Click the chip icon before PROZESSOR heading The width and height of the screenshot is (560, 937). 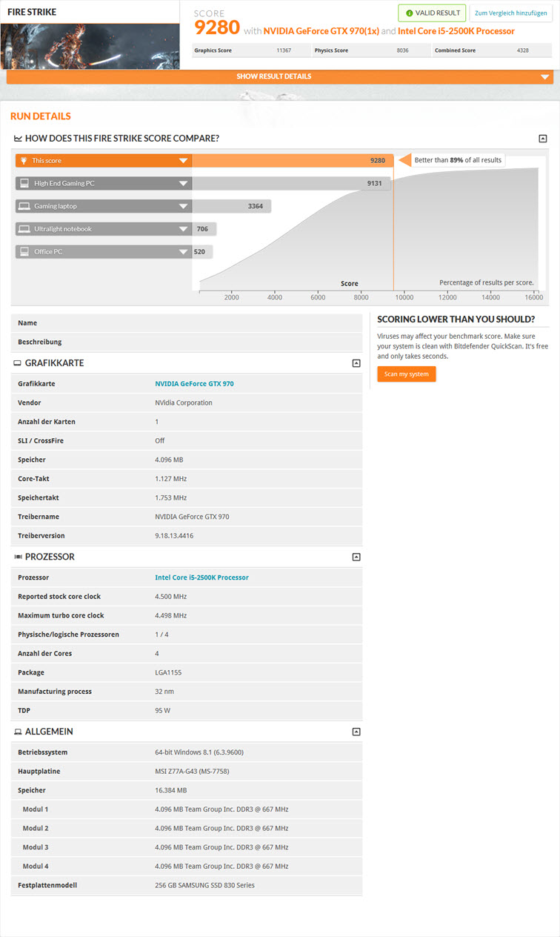[x=18, y=557]
